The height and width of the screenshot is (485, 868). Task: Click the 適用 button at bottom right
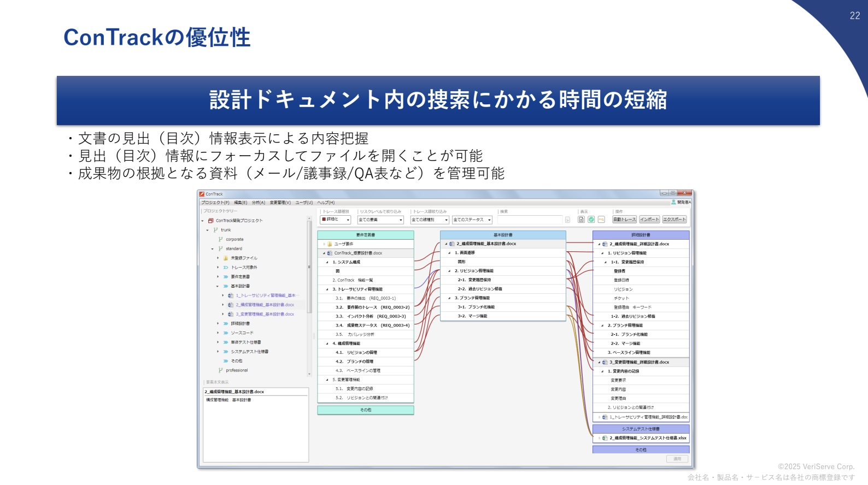677,459
